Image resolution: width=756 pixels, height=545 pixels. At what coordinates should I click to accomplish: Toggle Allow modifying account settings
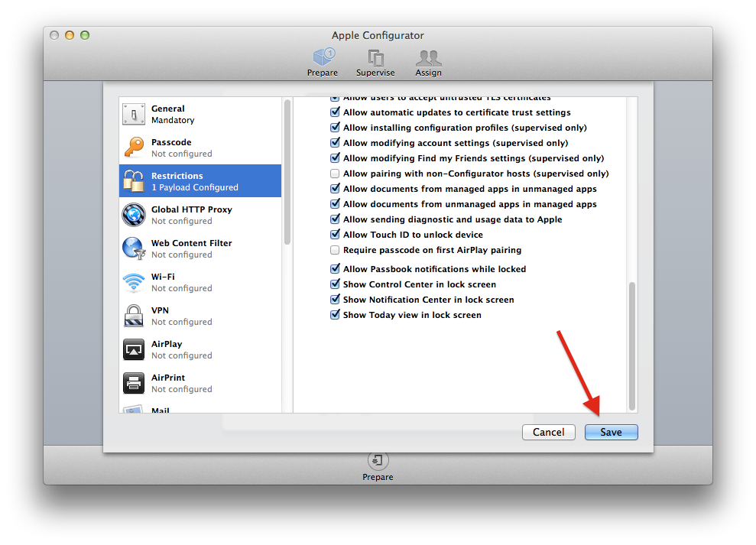(x=335, y=143)
